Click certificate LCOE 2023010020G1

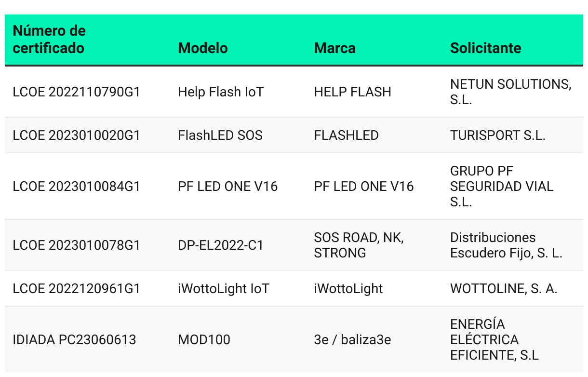(x=76, y=135)
